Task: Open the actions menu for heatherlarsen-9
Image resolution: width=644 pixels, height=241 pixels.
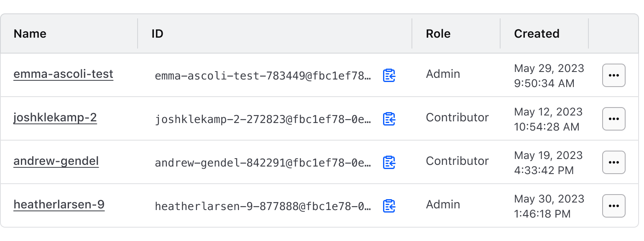Action: (613, 206)
